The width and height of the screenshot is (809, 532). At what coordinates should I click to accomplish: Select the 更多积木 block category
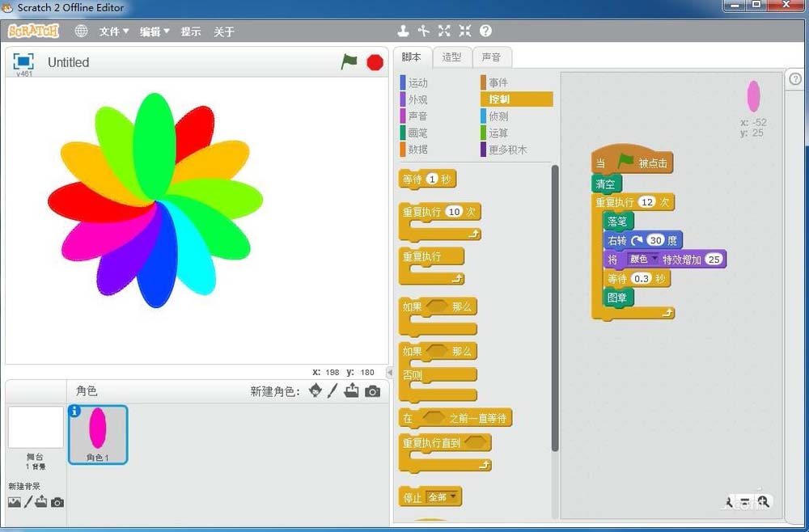click(x=504, y=150)
